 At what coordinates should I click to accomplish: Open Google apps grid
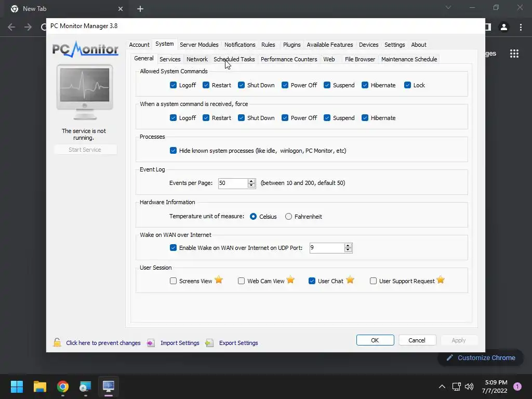[x=514, y=54]
